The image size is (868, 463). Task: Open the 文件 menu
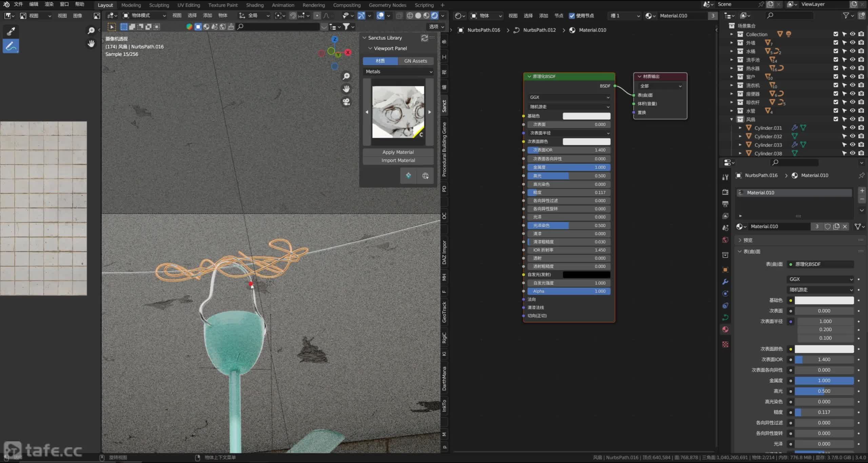pos(18,4)
